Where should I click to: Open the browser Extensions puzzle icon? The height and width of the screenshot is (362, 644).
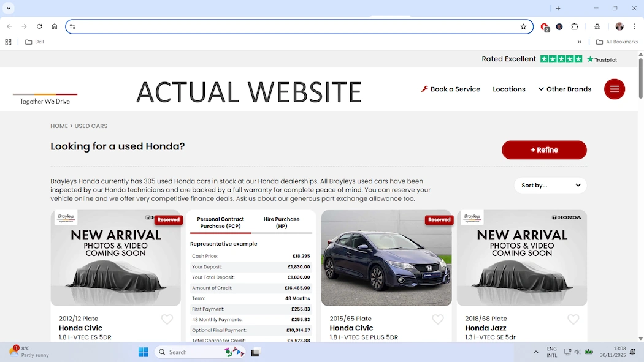tap(575, 26)
